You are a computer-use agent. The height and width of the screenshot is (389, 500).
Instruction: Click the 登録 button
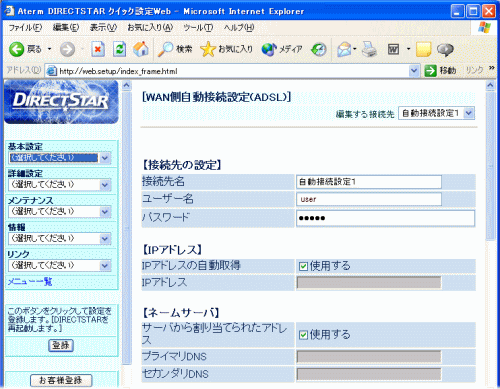point(61,345)
